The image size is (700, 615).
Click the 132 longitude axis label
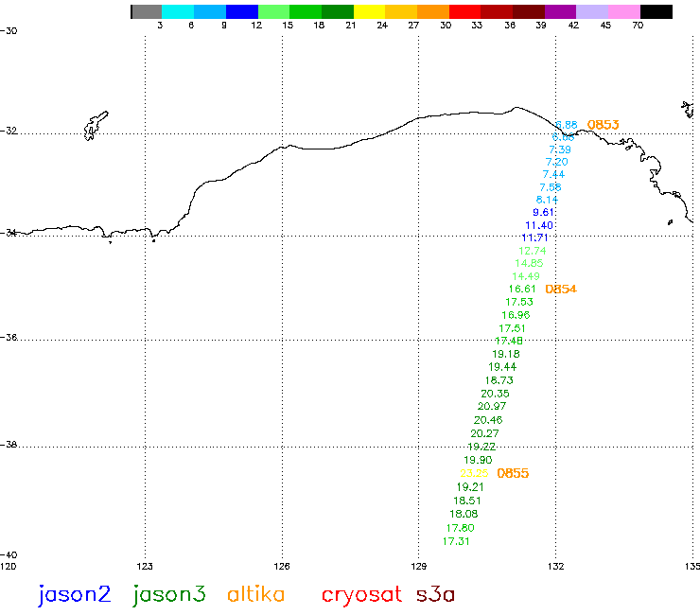tap(556, 567)
